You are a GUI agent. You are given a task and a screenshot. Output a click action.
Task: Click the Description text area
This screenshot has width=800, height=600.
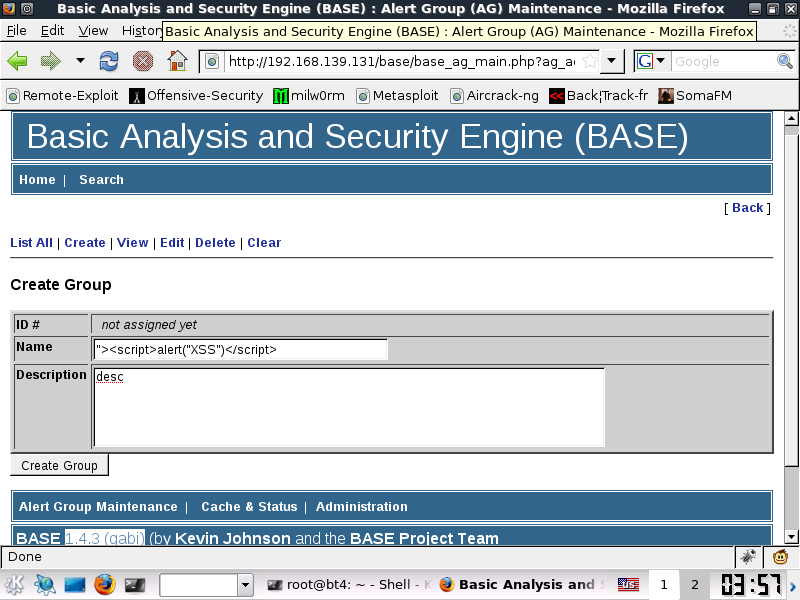(x=349, y=408)
